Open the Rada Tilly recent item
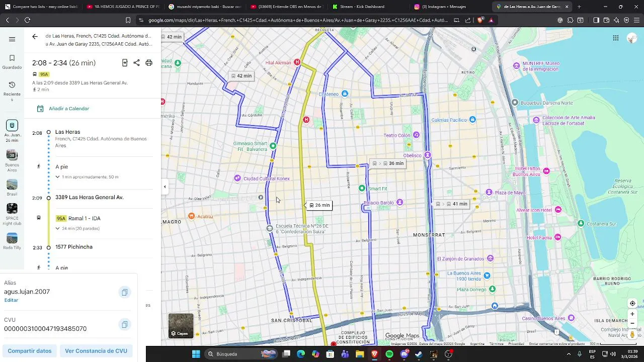Viewport: 644px width, 362px height. (x=12, y=241)
